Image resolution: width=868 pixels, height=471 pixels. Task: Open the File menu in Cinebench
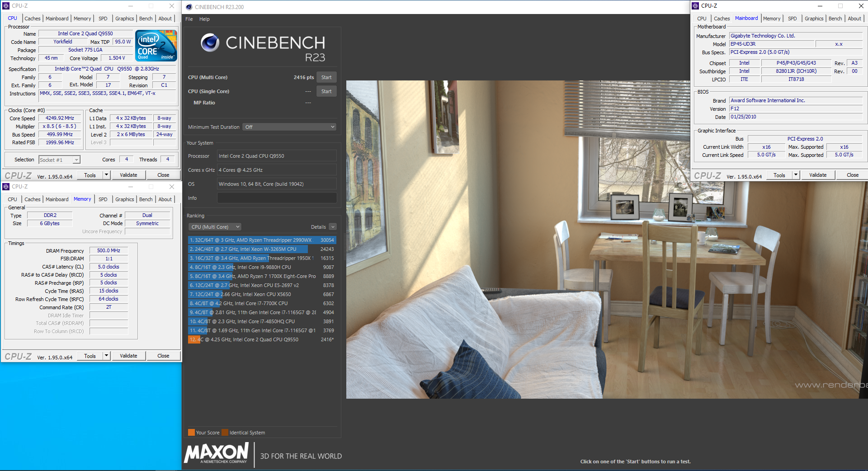pos(189,19)
